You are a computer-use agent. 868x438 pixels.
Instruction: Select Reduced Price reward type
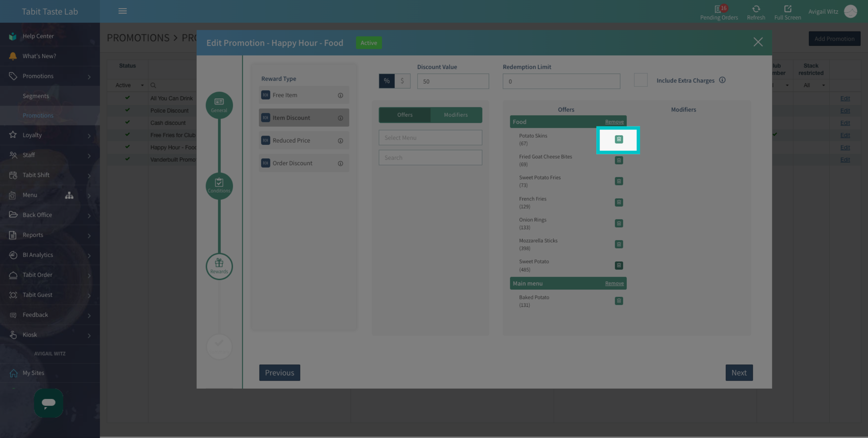click(304, 140)
